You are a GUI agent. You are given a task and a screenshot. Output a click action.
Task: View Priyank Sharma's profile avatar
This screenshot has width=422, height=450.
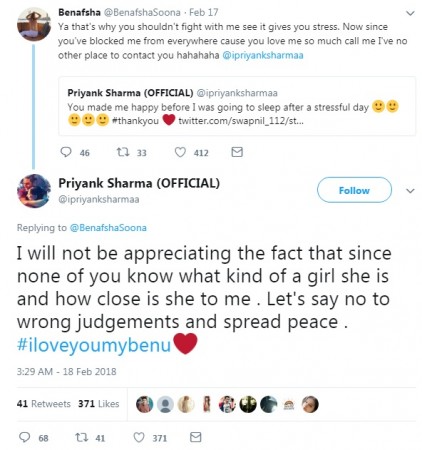tap(34, 191)
